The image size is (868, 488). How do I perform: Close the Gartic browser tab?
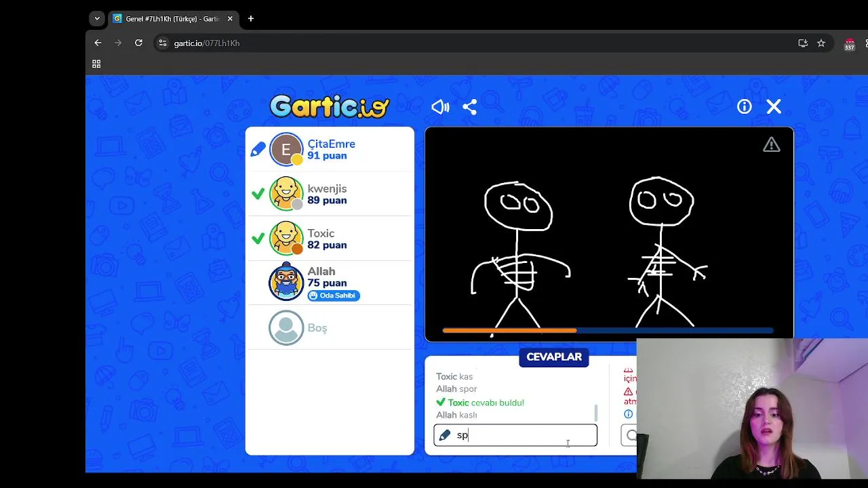(x=230, y=19)
